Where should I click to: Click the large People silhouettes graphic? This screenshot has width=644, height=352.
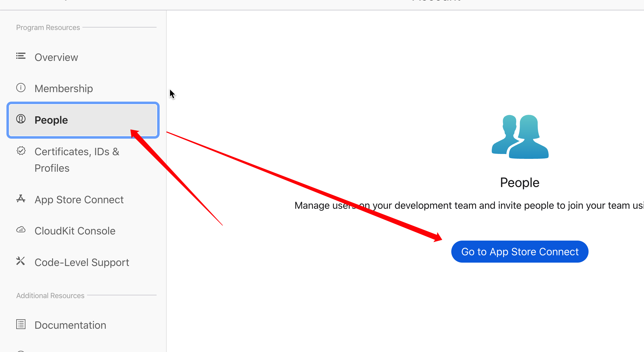point(520,137)
